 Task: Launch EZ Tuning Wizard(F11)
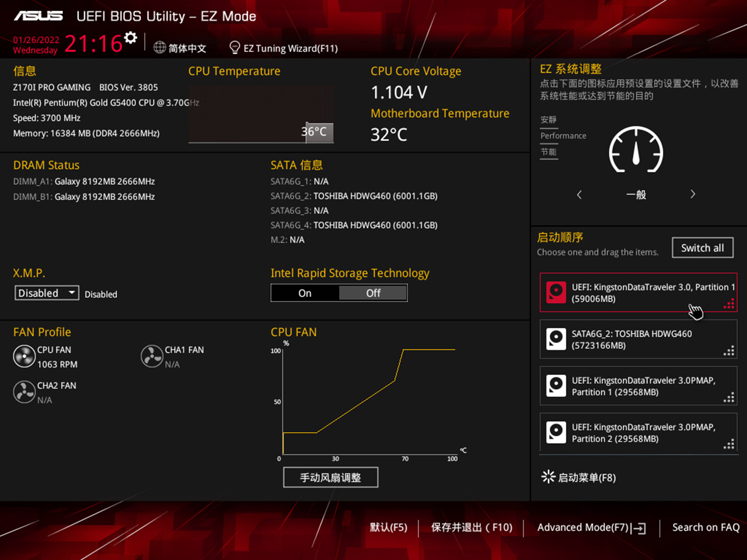(x=291, y=48)
